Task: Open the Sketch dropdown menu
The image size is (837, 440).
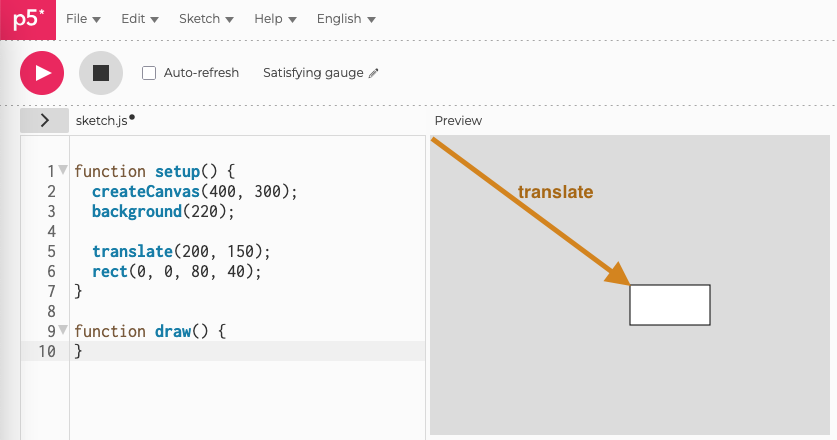Action: click(205, 19)
